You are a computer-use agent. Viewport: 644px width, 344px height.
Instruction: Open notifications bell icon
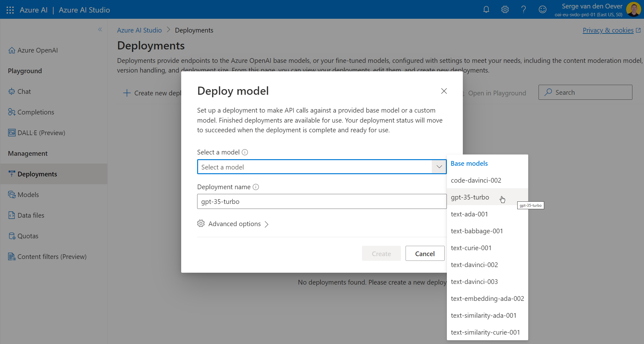coord(486,9)
